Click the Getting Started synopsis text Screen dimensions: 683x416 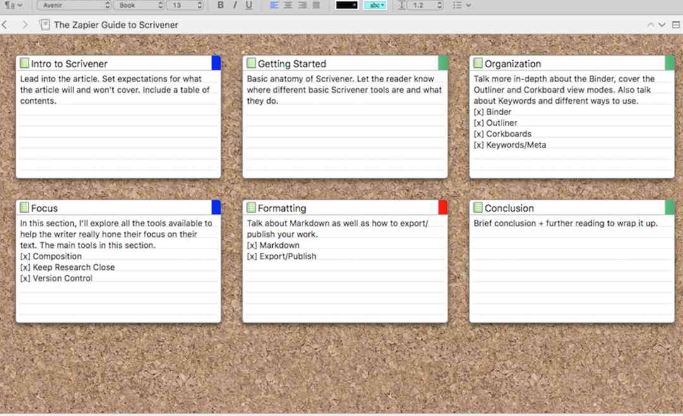click(344, 90)
